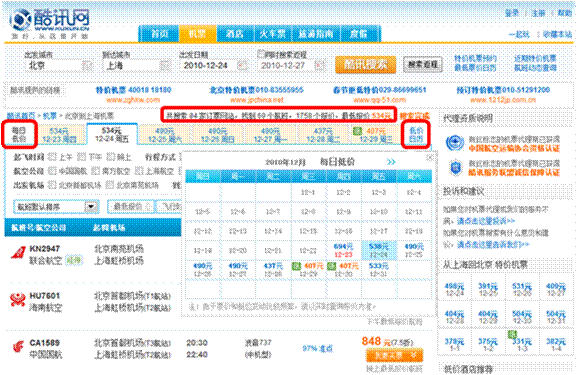Close the daily low price calendar popup
The image size is (576, 375).
(429, 158)
